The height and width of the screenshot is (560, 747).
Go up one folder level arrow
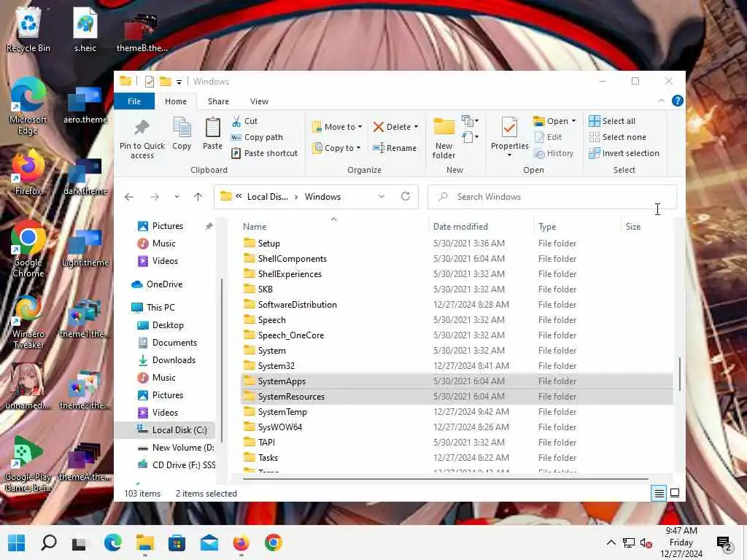pyautogui.click(x=198, y=197)
